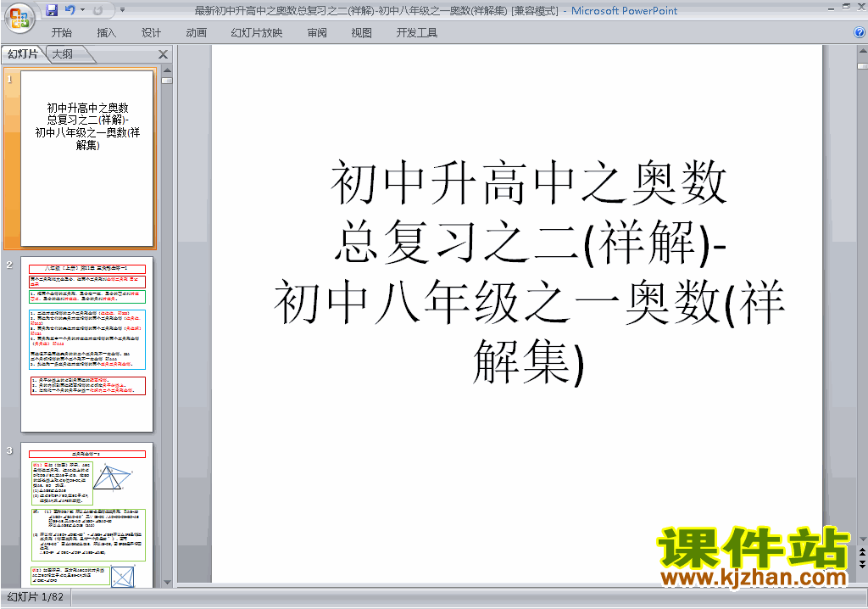
Task: Select slide 3 thumbnail with triangle figure
Action: (x=87, y=515)
